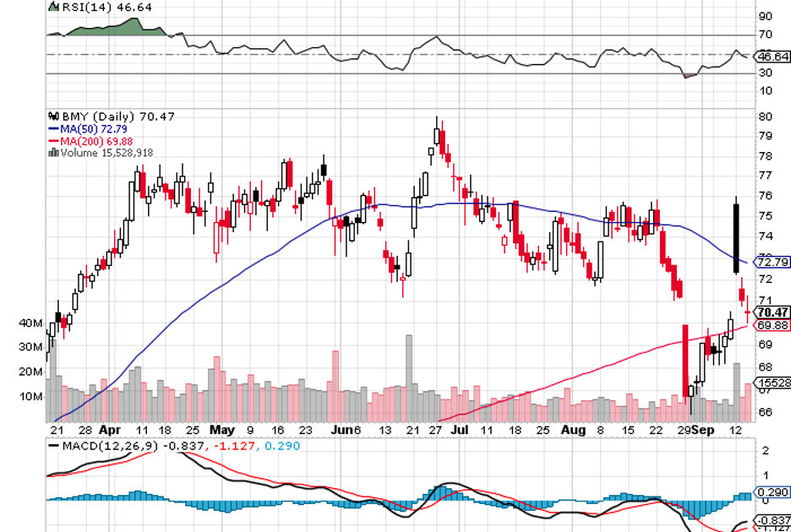Click the 72.79 MA(50) price tag

point(773,262)
